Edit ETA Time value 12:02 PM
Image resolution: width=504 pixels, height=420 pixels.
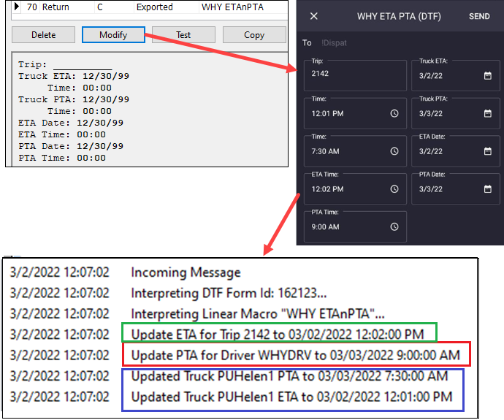tap(355, 189)
